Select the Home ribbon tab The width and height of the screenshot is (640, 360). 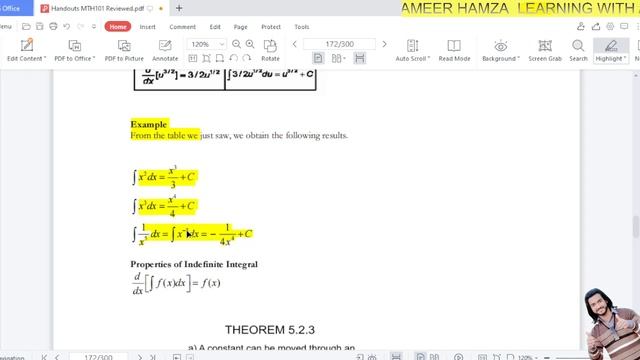point(118,27)
